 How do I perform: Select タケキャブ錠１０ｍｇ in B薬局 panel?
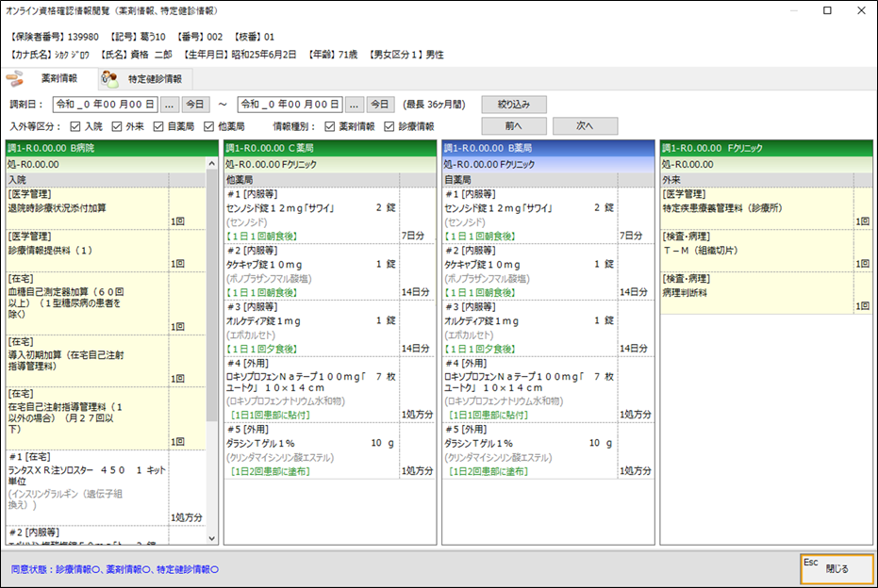(x=548, y=272)
